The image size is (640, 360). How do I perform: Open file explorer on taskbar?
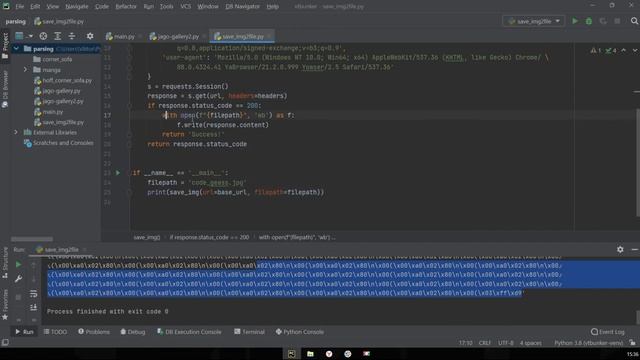[310, 354]
